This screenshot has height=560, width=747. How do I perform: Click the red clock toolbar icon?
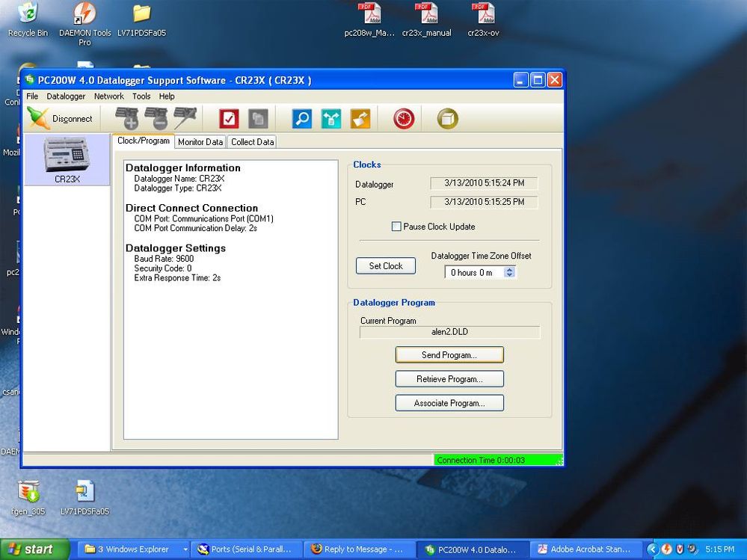click(404, 119)
